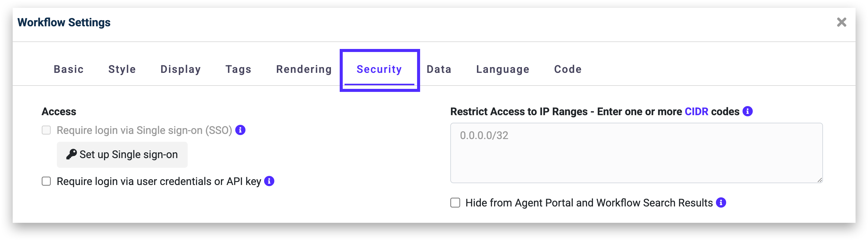Click info icon beside API key login option

click(x=269, y=181)
